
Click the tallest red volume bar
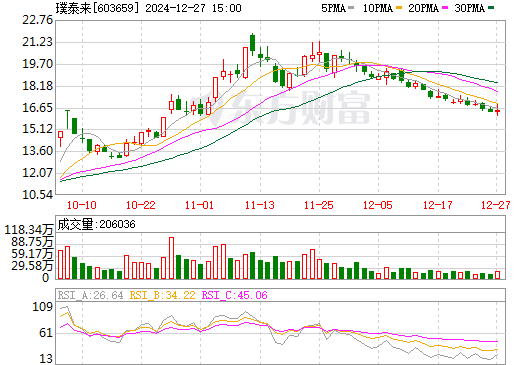pos(171,258)
